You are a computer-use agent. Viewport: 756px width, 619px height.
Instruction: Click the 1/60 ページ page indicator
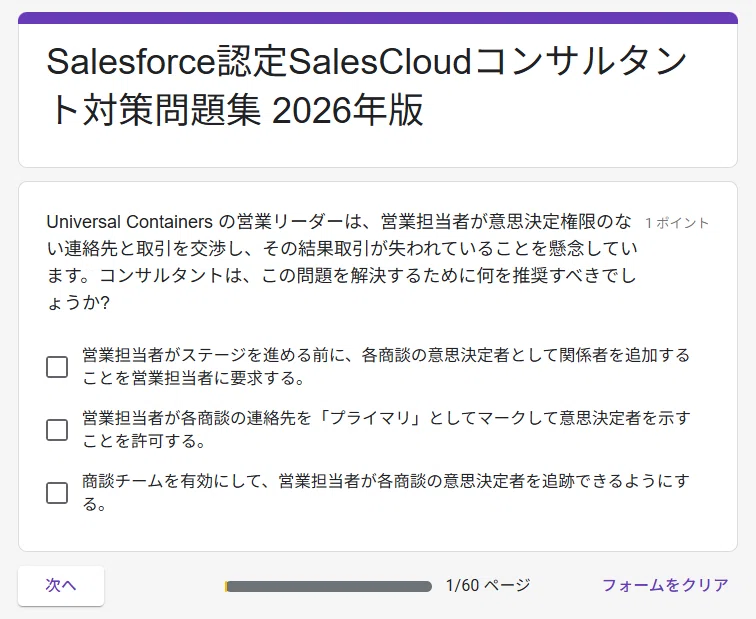[x=488, y=585]
